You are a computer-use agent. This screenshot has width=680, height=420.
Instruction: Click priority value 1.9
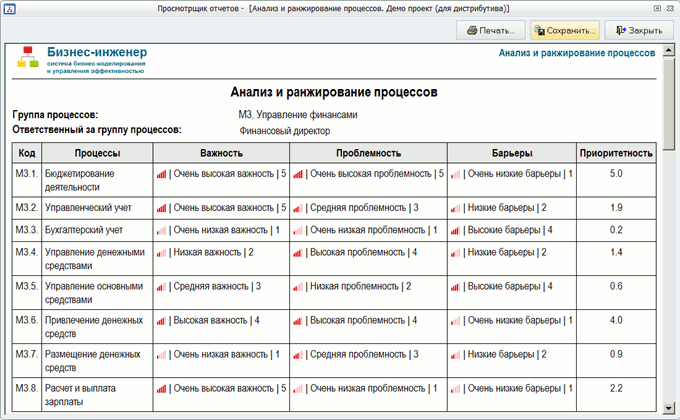[616, 208]
